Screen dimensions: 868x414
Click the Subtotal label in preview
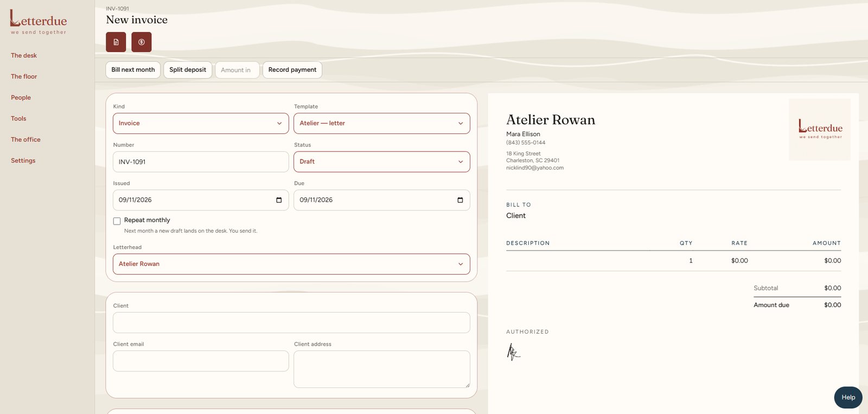click(x=766, y=288)
